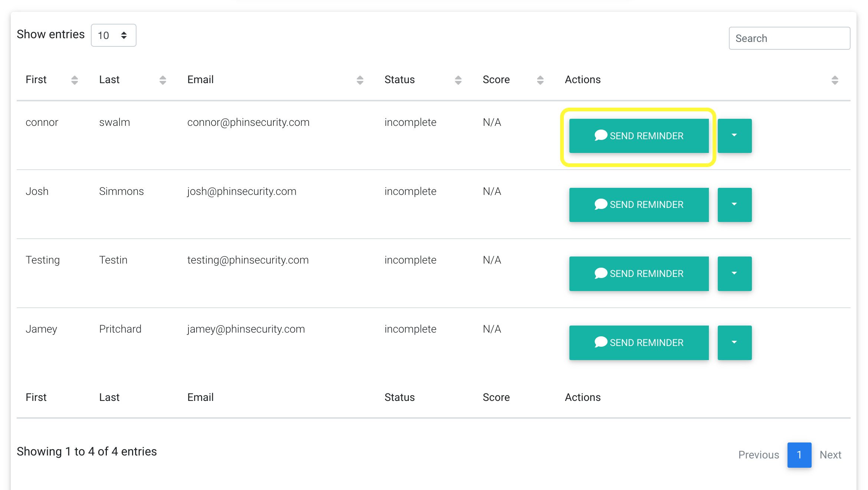This screenshot has width=868, height=490.
Task: Expand actions dropdown for Testing Testin
Action: [x=734, y=274]
